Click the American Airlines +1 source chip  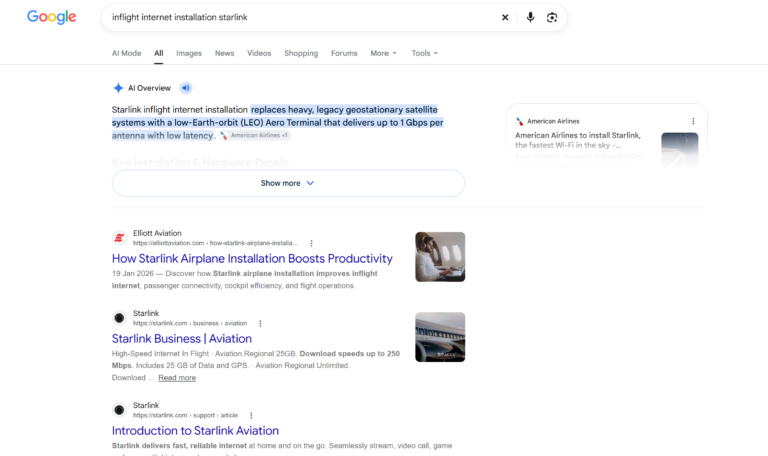pos(255,136)
